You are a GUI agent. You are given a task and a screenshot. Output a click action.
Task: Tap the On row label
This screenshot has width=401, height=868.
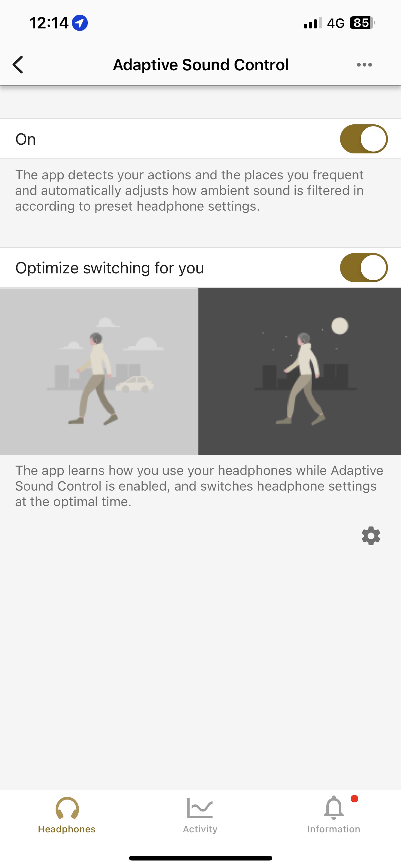point(26,139)
